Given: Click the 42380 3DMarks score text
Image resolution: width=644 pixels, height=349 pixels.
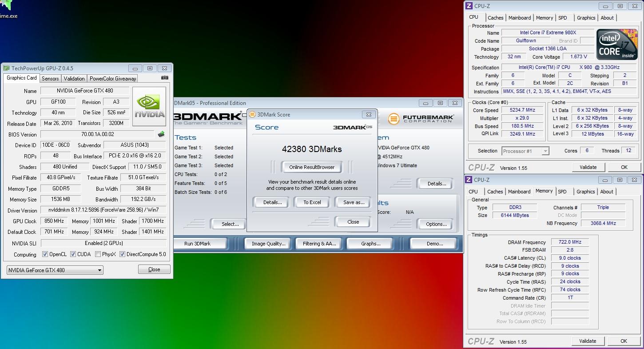Looking at the screenshot, I should (312, 149).
